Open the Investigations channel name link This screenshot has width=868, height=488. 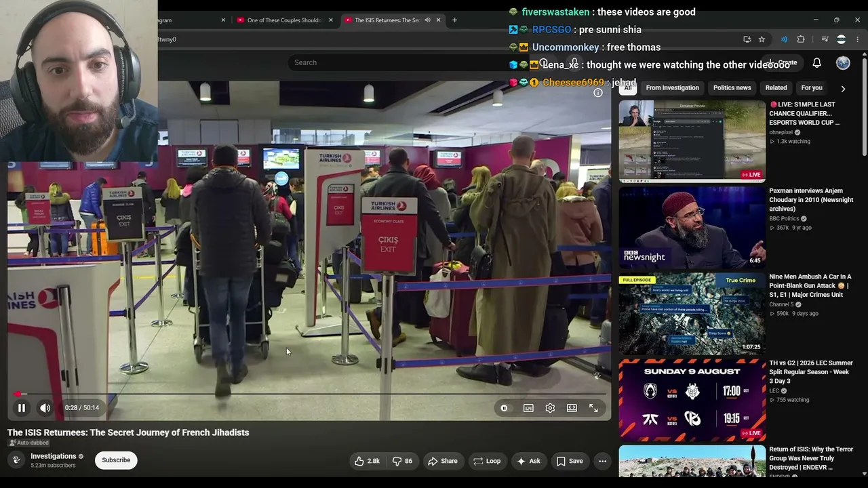click(54, 456)
